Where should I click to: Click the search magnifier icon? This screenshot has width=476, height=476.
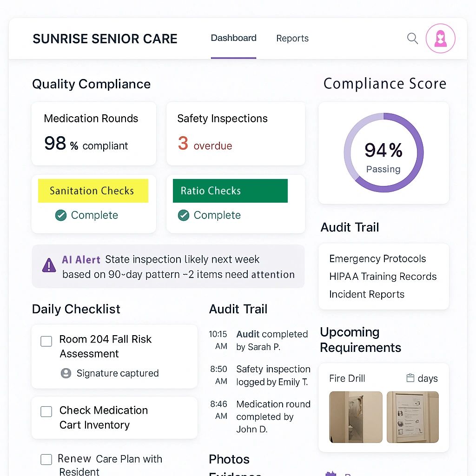click(412, 38)
